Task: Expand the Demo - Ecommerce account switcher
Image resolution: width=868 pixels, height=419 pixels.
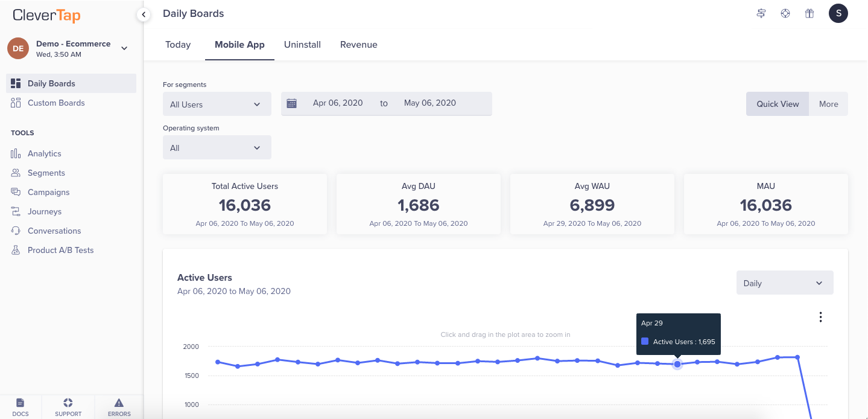Action: coord(124,48)
